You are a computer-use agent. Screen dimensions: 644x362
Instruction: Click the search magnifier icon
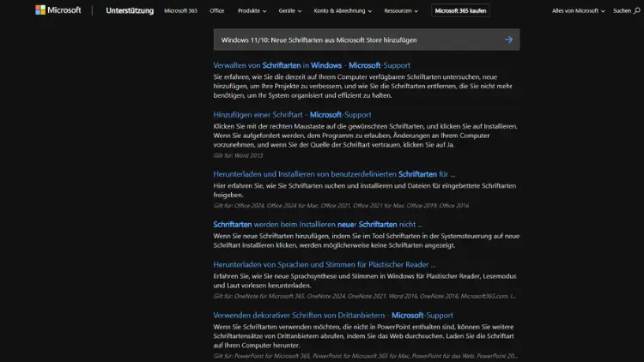coord(636,10)
